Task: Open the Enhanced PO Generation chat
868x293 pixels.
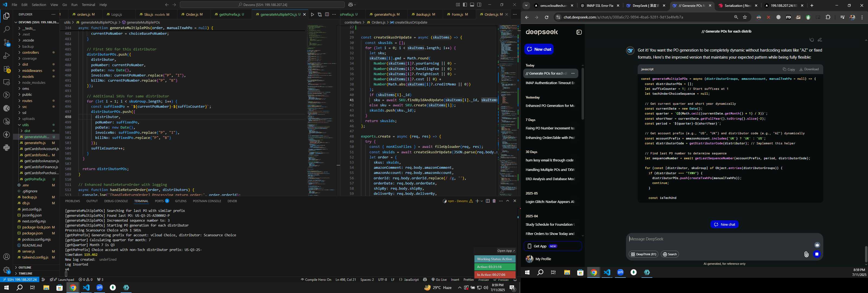Action: pos(550,106)
